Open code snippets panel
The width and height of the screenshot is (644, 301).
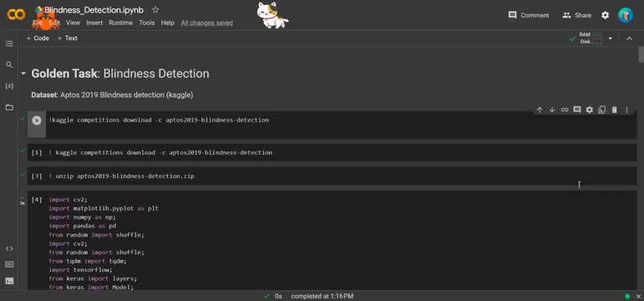[x=9, y=249]
